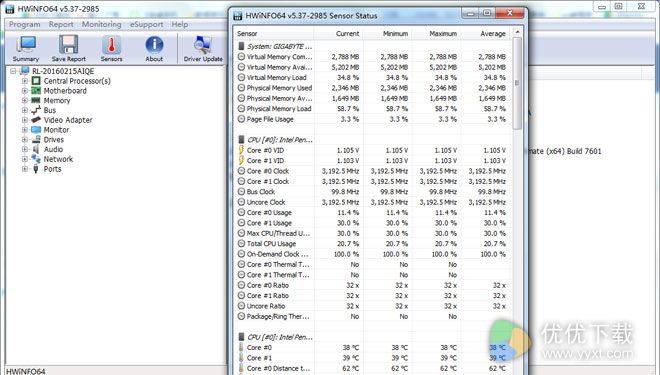
Task: Click the Core #0 temperature thermometer icon
Action: [x=241, y=347]
